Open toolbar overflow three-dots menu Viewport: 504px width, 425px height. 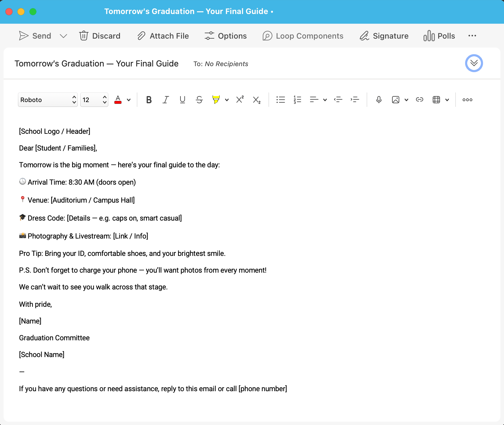(x=472, y=36)
